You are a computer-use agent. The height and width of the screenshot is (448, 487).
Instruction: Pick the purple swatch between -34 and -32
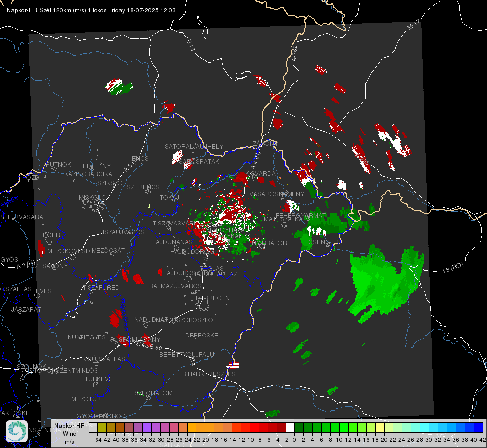tap(147, 427)
